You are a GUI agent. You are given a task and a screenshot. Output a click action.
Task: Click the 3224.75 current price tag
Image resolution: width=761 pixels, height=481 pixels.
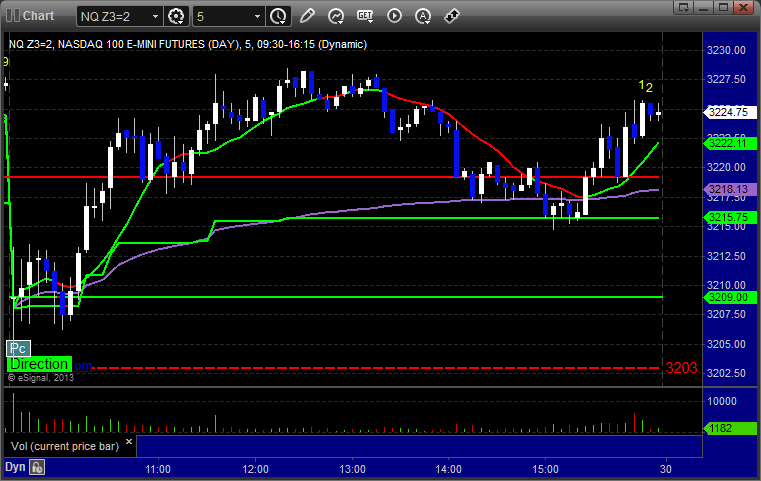coord(729,112)
